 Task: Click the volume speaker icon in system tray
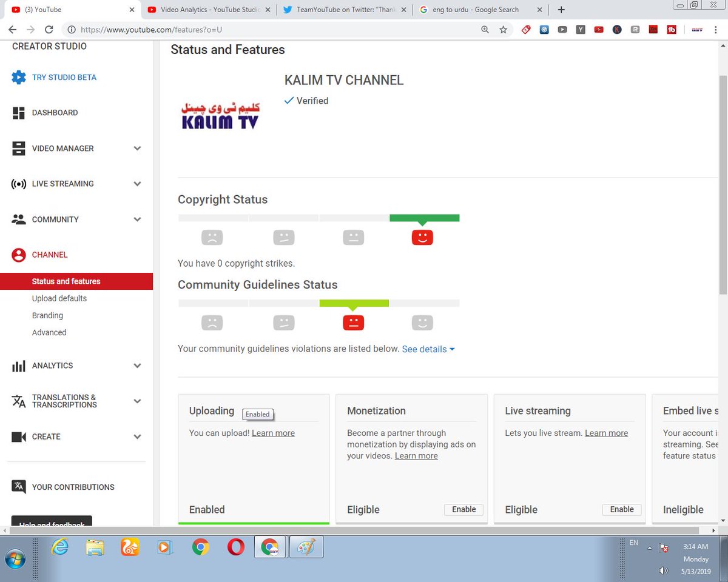[663, 570]
